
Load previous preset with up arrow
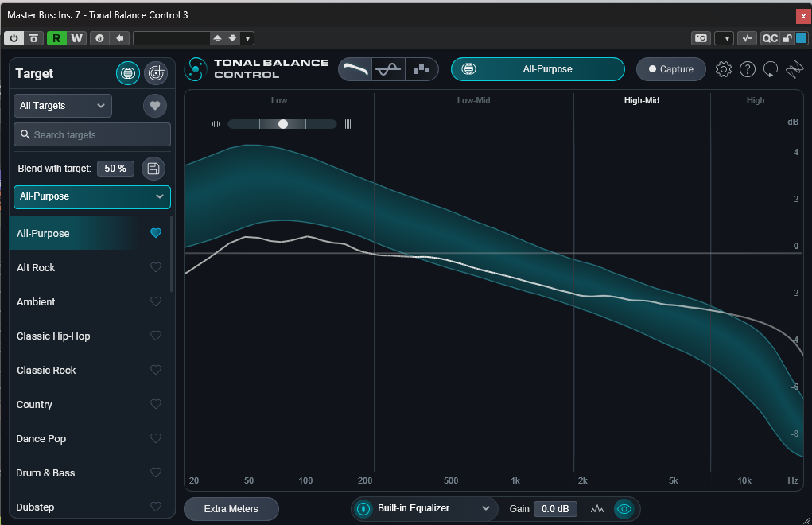(217, 38)
